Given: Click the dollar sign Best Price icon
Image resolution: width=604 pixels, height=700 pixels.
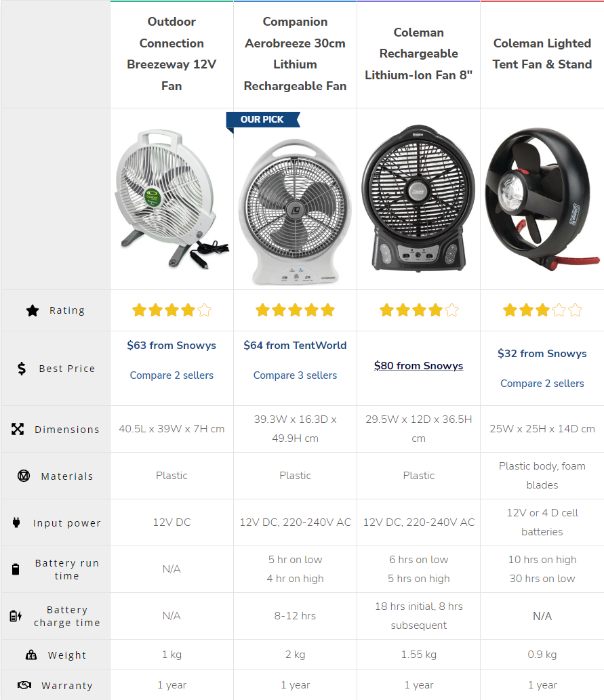Looking at the screenshot, I should pyautogui.click(x=22, y=369).
